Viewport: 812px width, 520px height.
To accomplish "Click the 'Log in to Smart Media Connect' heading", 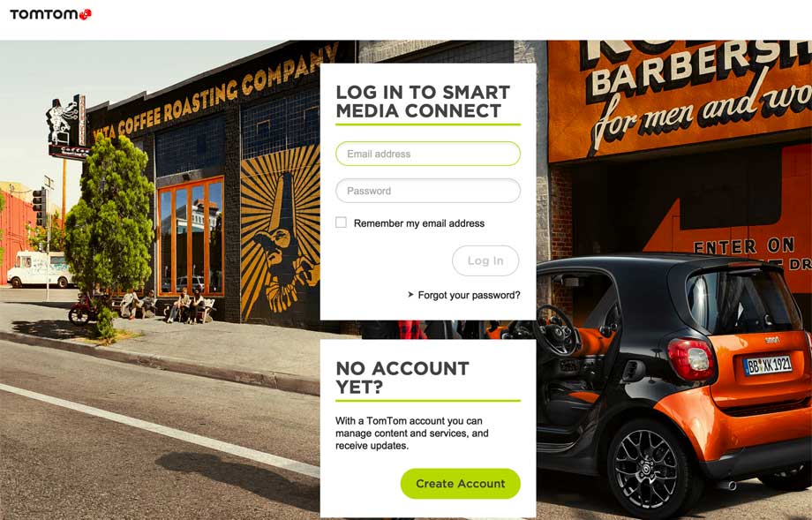I will click(x=423, y=102).
